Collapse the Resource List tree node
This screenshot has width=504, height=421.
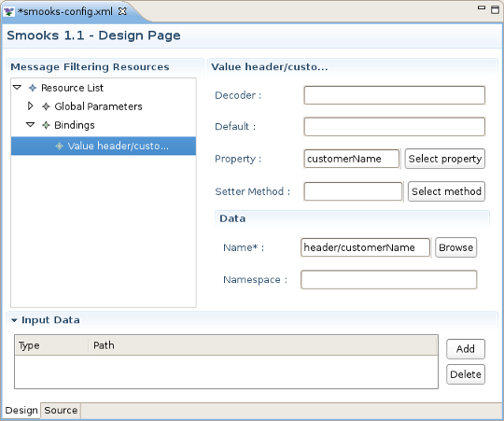coord(17,88)
